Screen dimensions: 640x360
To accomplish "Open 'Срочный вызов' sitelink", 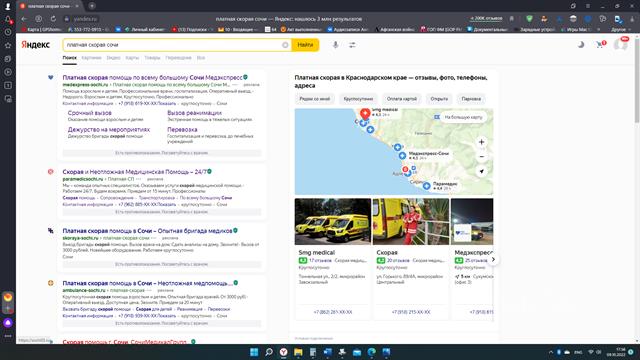I will pyautogui.click(x=89, y=113).
